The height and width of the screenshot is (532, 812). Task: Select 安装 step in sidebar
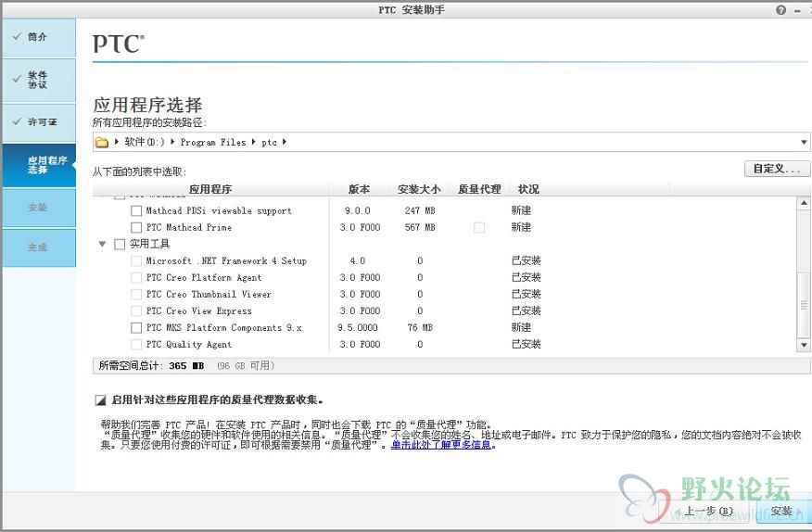(x=39, y=208)
